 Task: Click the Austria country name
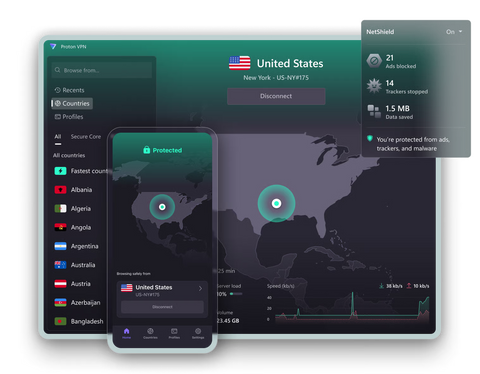point(81,284)
